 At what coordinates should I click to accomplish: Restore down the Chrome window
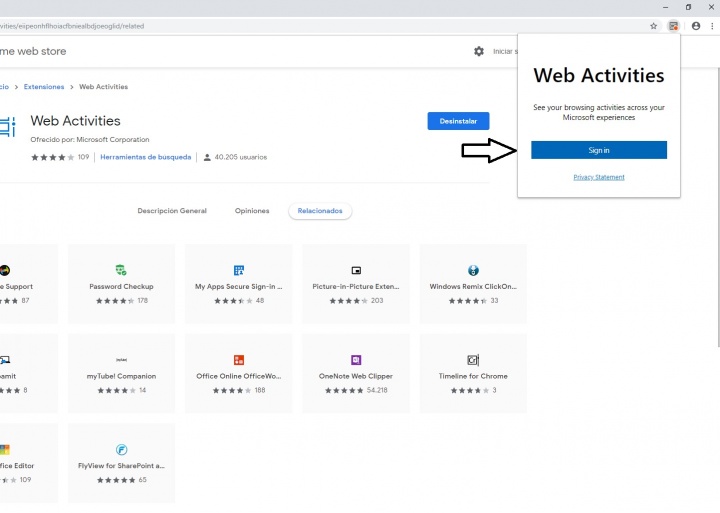point(688,7)
